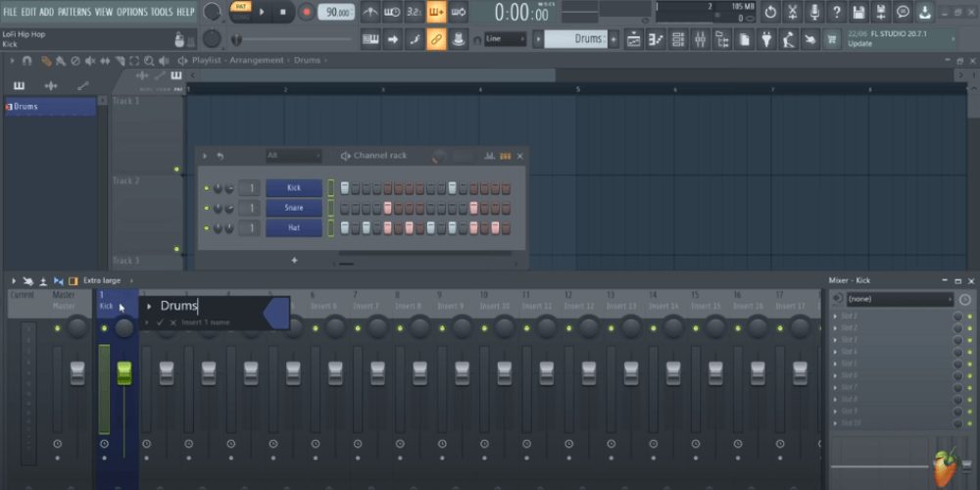Adjust the Master track volume fader

click(x=77, y=373)
